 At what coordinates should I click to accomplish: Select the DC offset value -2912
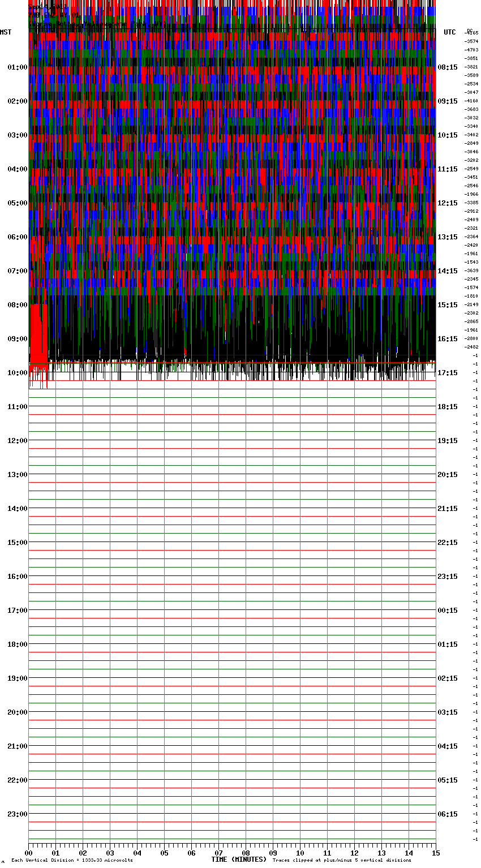[x=471, y=211]
